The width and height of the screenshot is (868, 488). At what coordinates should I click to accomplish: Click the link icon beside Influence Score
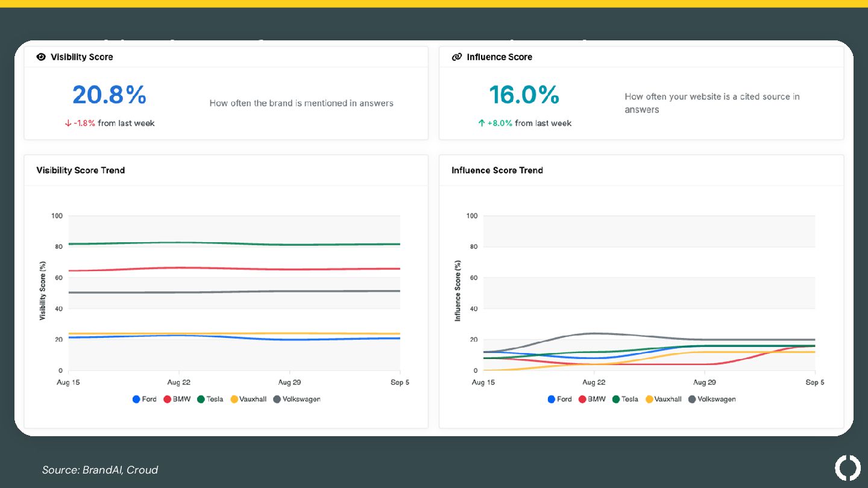(456, 57)
